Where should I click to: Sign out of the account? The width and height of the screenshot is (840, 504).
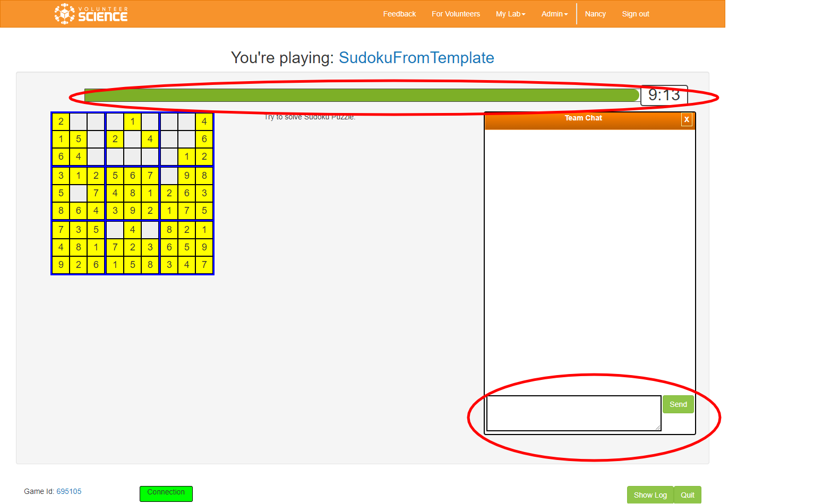(636, 14)
